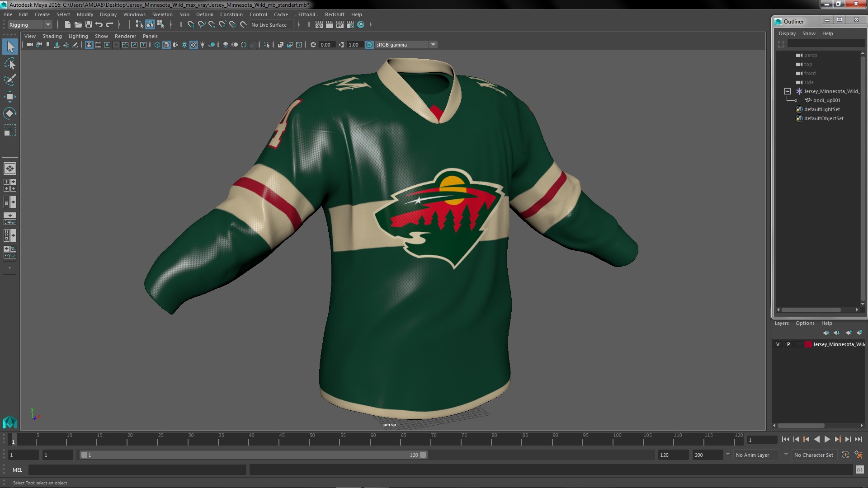868x488 pixels.
Task: Enable wireframe shading mode
Action: (157, 45)
